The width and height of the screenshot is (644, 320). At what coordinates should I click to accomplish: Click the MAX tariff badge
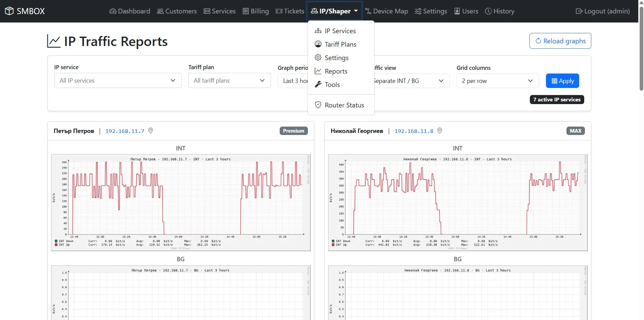(576, 131)
